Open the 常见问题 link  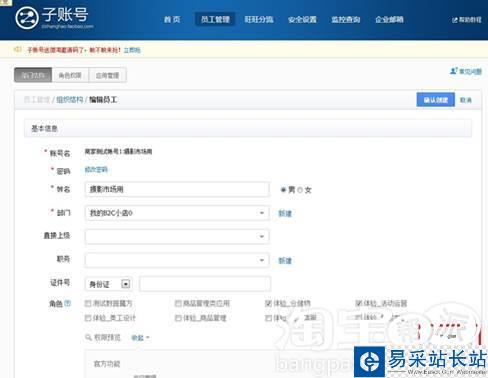pos(470,71)
